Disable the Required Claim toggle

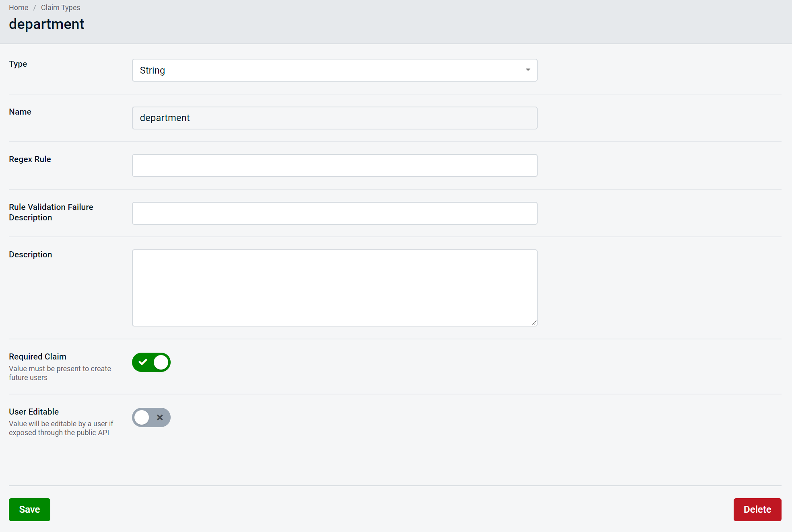(x=151, y=362)
